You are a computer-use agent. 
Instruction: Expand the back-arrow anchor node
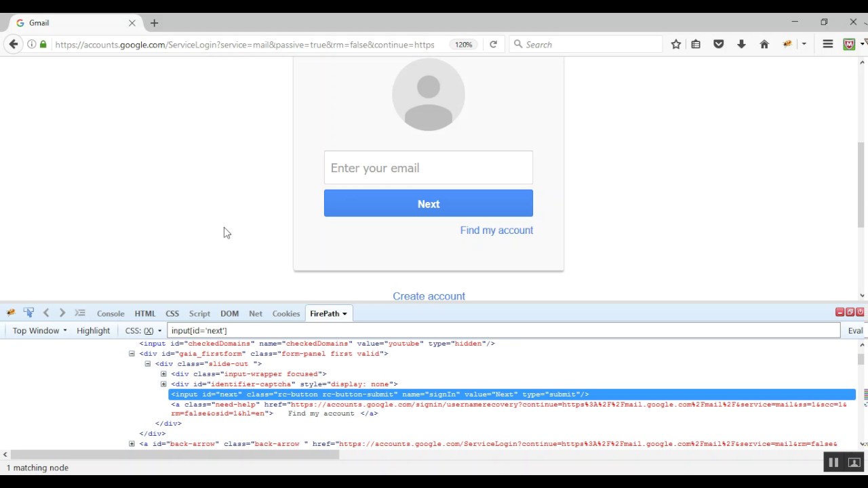point(132,444)
